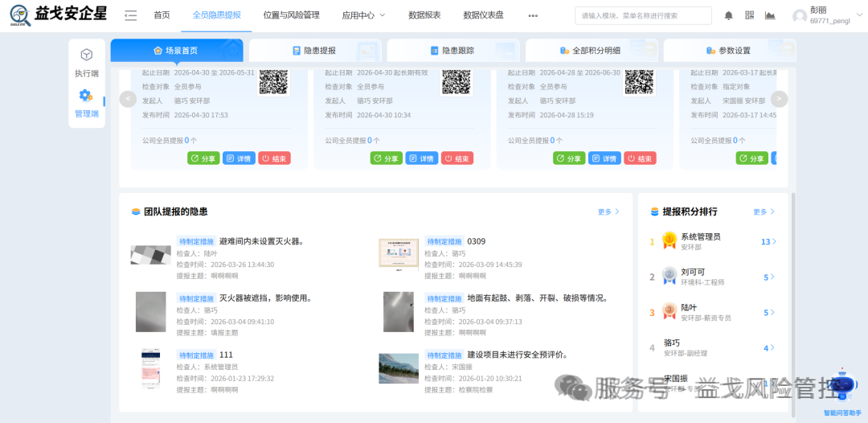Screen dimensions: 868x423
Task: Click the 待制定措施 tag beside 111
Action: (x=197, y=355)
